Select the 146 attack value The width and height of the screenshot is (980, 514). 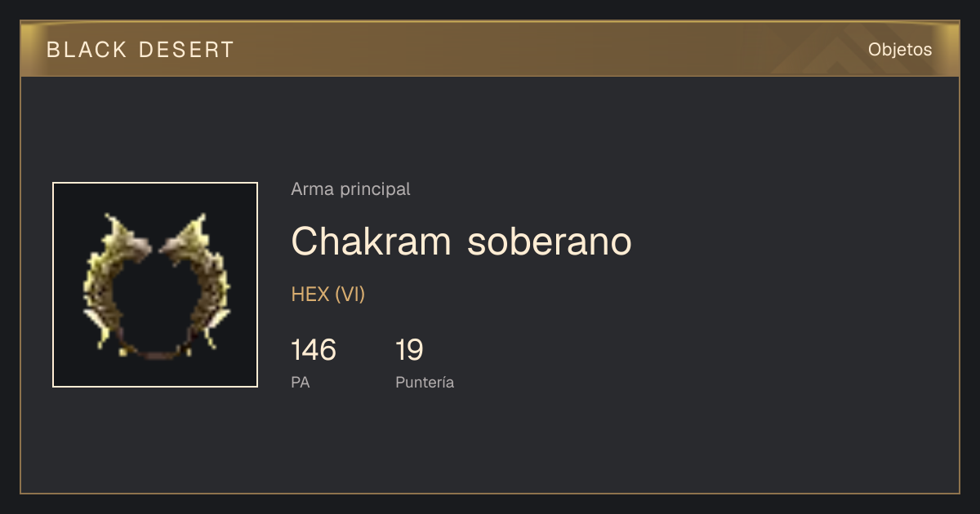(x=314, y=350)
